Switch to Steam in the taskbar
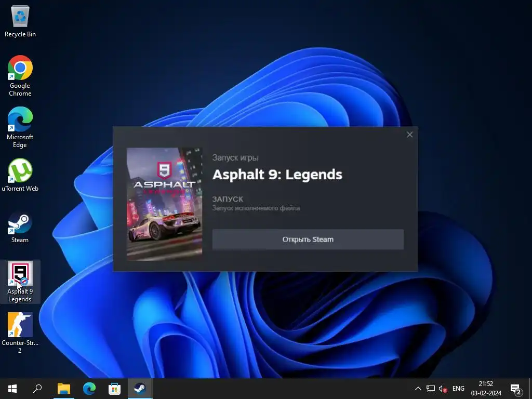 [140, 389]
